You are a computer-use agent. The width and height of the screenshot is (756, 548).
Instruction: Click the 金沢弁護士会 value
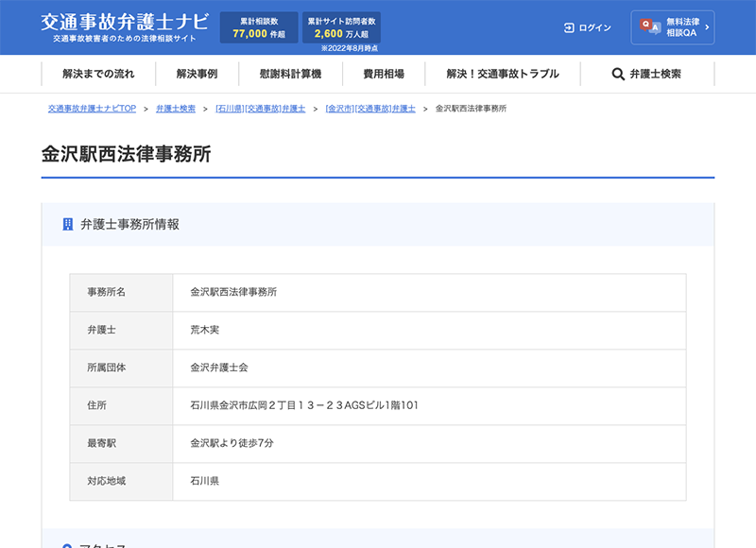(x=219, y=368)
